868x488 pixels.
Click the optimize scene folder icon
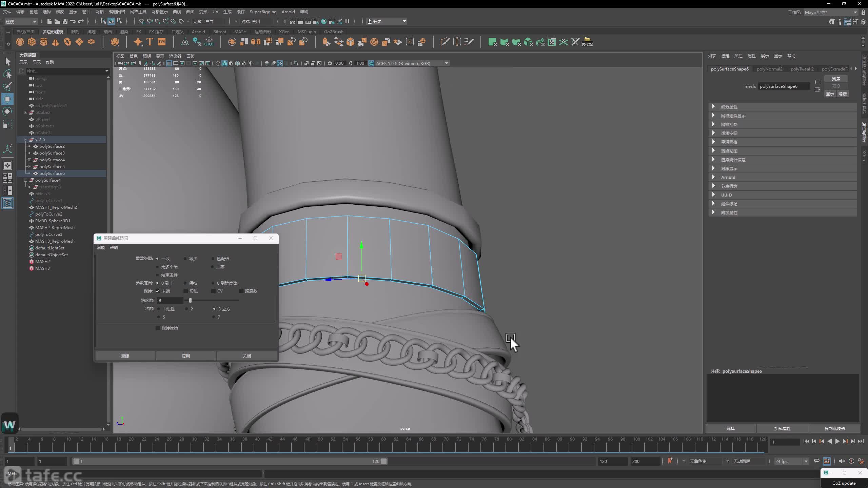coord(587,42)
